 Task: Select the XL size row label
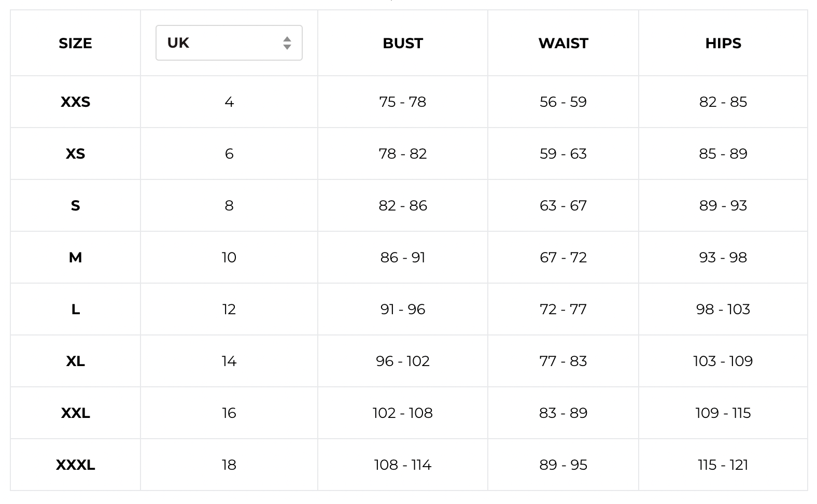click(x=75, y=361)
